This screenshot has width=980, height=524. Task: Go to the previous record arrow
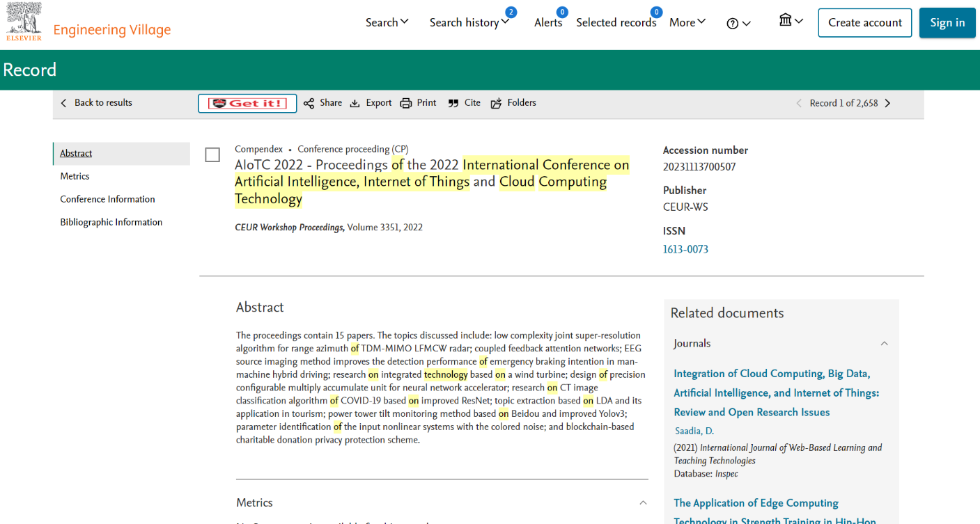click(x=799, y=103)
